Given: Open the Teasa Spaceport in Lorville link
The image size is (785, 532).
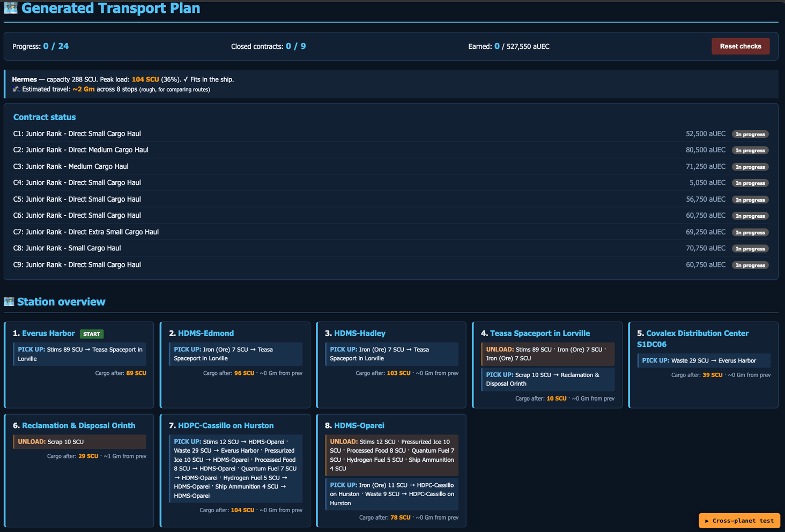Looking at the screenshot, I should [540, 334].
